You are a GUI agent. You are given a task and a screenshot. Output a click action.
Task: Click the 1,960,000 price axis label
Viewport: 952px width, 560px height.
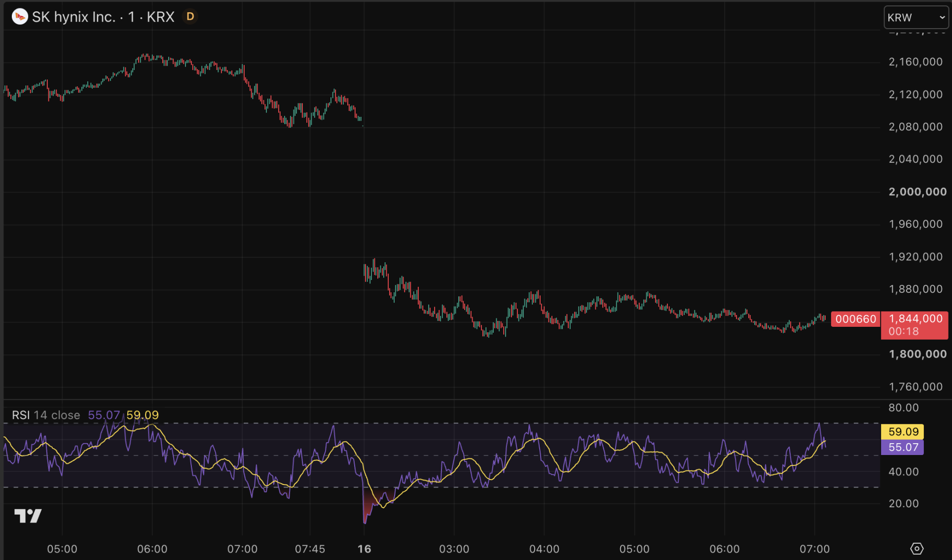915,224
